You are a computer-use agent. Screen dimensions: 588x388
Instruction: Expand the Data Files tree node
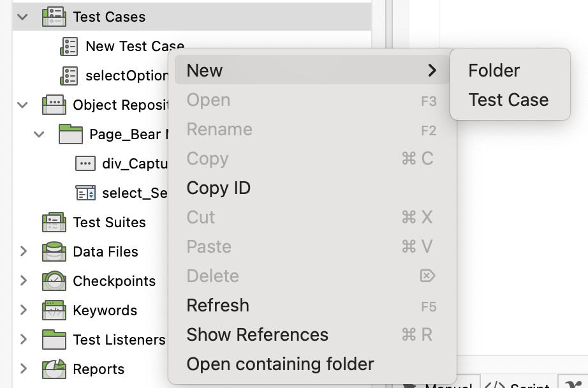(x=24, y=251)
